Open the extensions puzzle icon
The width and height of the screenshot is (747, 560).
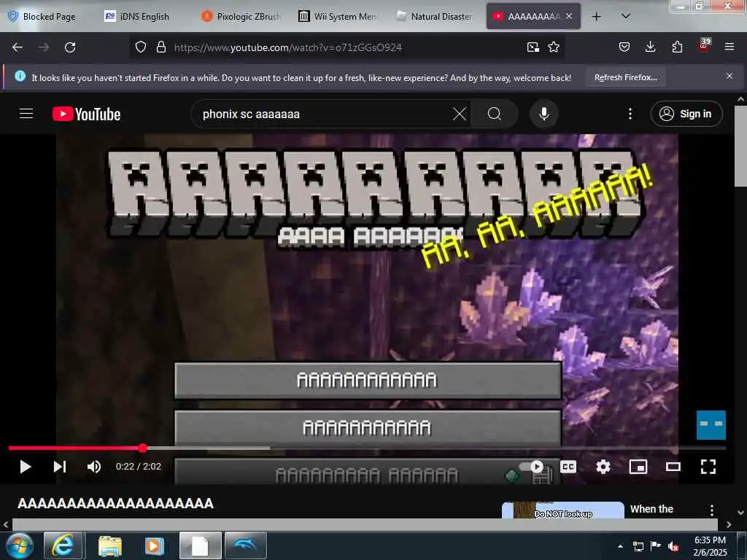(x=677, y=47)
